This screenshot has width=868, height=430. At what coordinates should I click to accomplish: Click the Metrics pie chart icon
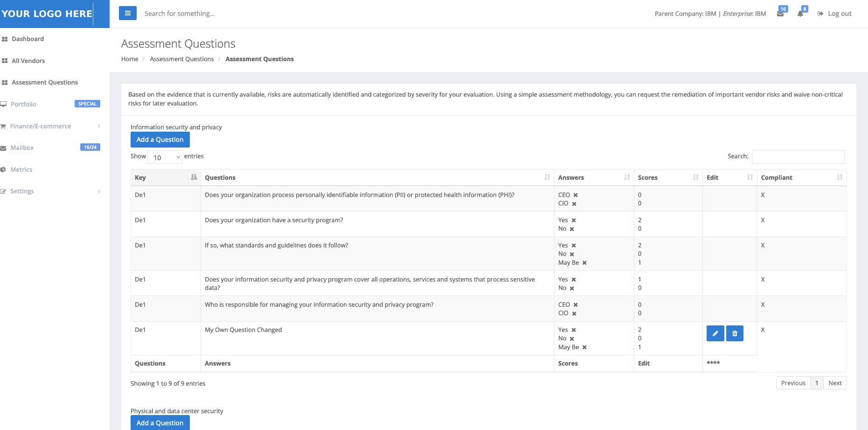3,169
